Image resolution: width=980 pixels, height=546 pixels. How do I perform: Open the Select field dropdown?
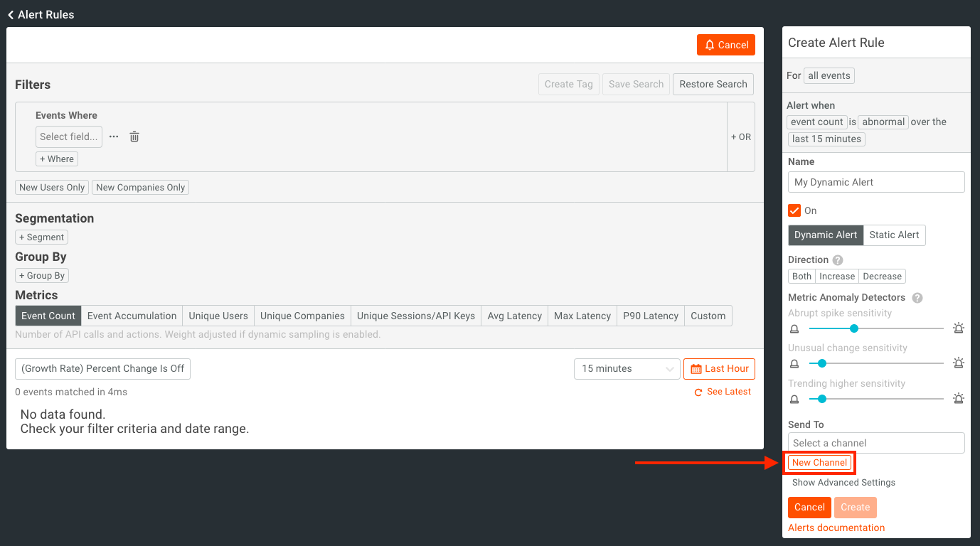coord(69,136)
